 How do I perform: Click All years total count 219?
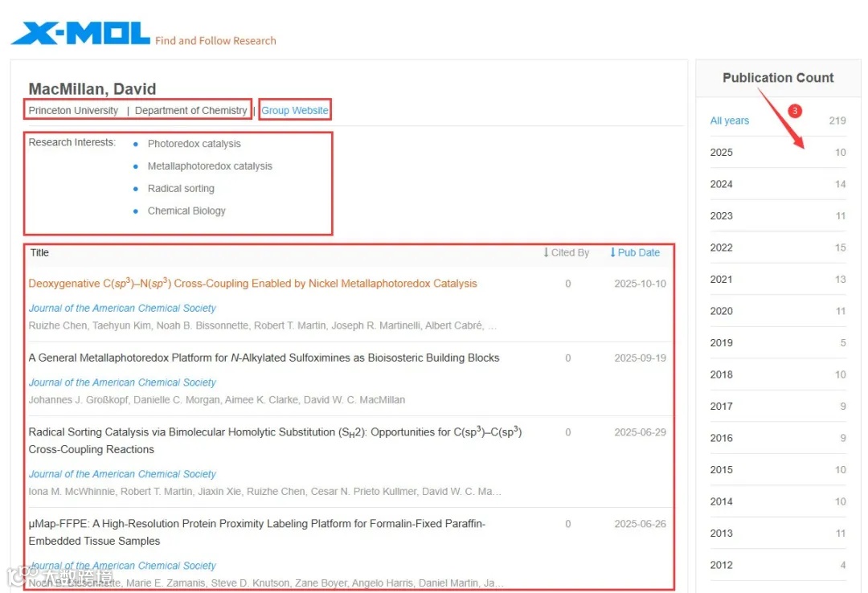(x=837, y=121)
